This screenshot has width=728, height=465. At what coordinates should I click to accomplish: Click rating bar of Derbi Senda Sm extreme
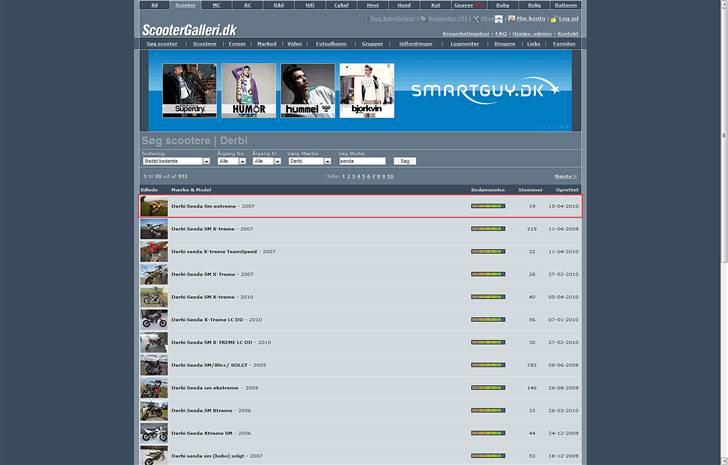pyautogui.click(x=488, y=206)
